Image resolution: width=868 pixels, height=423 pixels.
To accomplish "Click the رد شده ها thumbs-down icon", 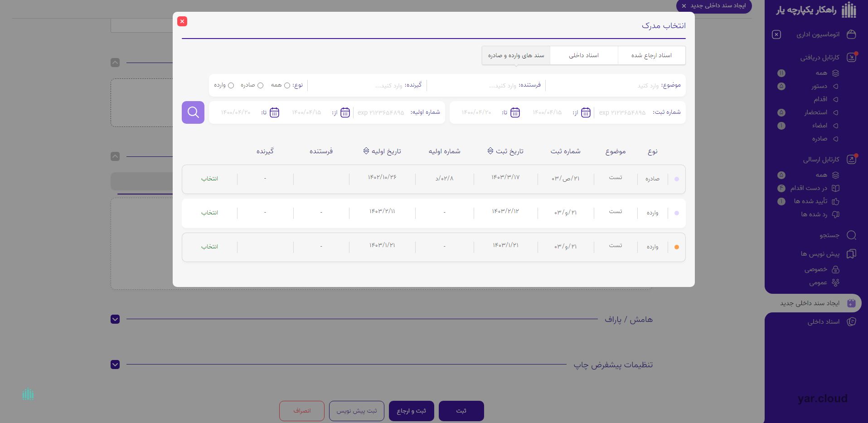I will coord(835,214).
